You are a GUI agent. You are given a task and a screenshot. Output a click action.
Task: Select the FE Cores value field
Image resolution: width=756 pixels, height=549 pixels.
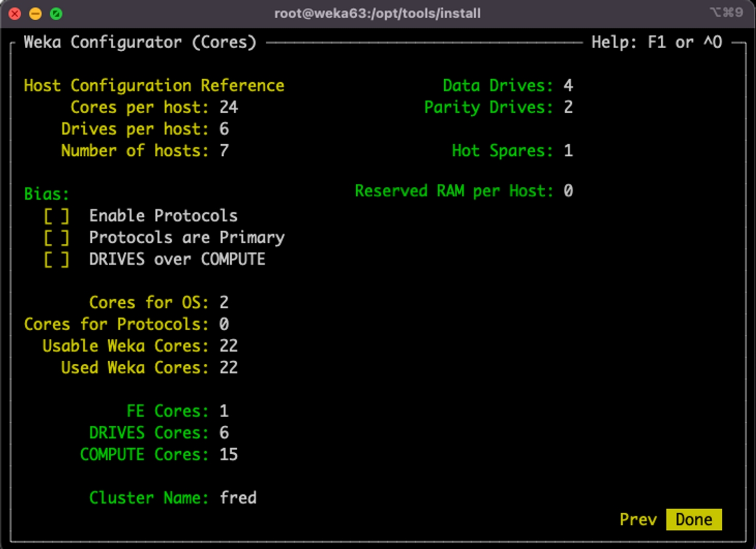point(224,411)
